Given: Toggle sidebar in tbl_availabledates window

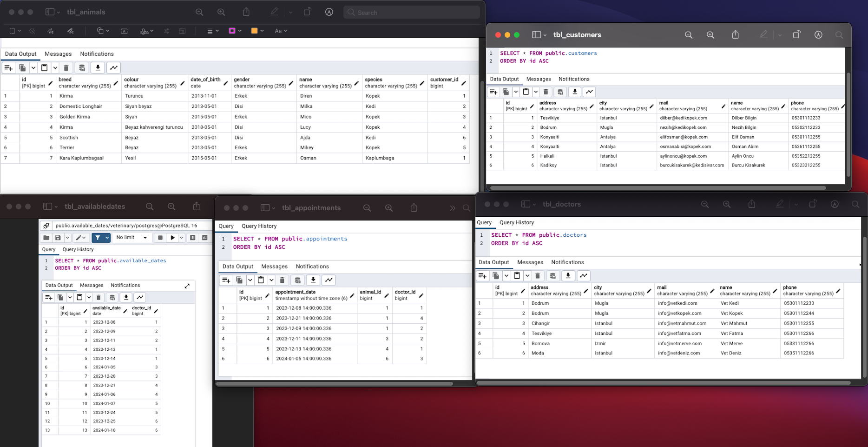Looking at the screenshot, I should coord(47,207).
